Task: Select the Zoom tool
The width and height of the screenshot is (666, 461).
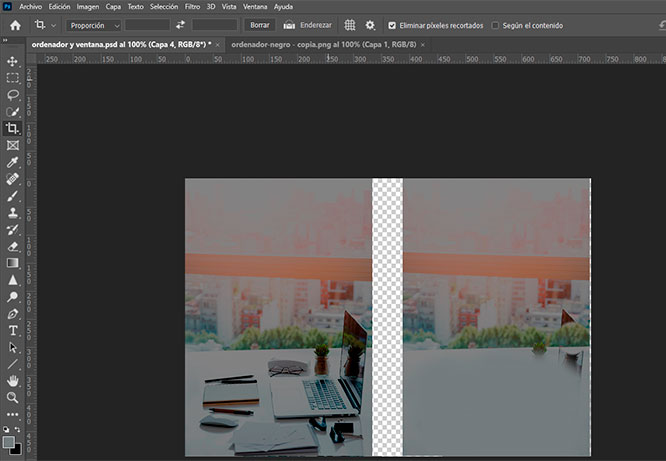Action: pyautogui.click(x=12, y=398)
